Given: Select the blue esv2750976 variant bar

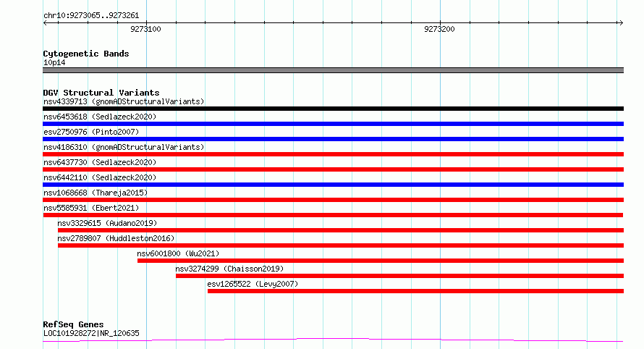Looking at the screenshot, I should pos(333,139).
